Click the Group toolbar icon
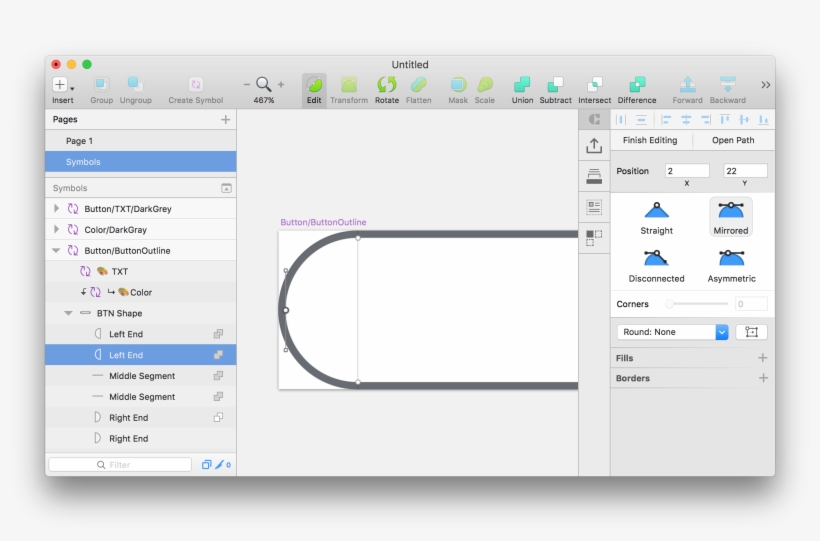The height and width of the screenshot is (541, 820). (101, 85)
